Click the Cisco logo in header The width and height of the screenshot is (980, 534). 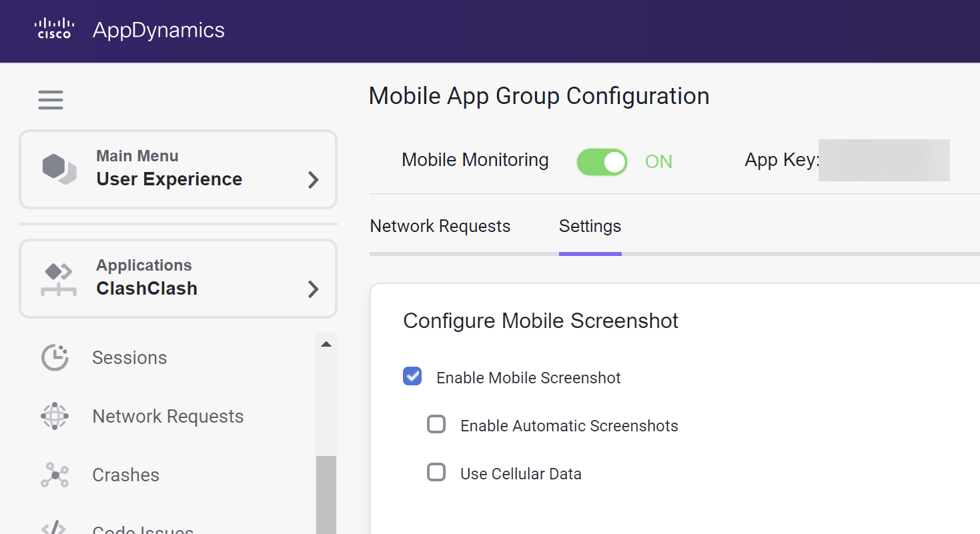(54, 29)
